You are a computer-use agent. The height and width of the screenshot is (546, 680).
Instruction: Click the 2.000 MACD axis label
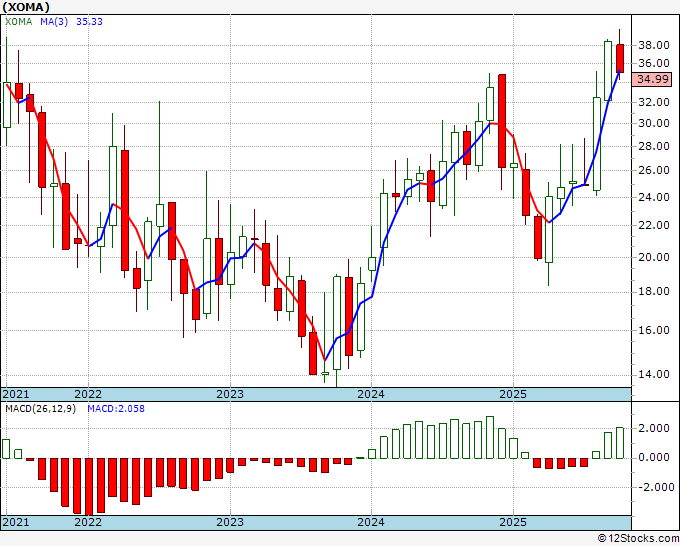(x=654, y=428)
